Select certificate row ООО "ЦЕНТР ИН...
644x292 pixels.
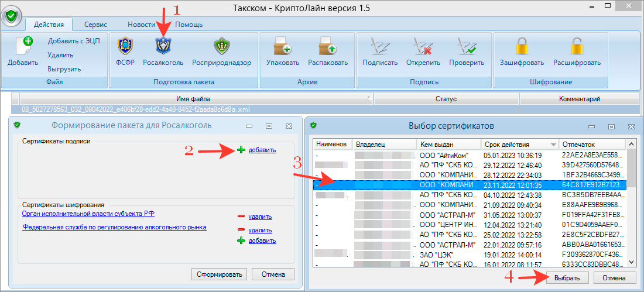click(470, 225)
